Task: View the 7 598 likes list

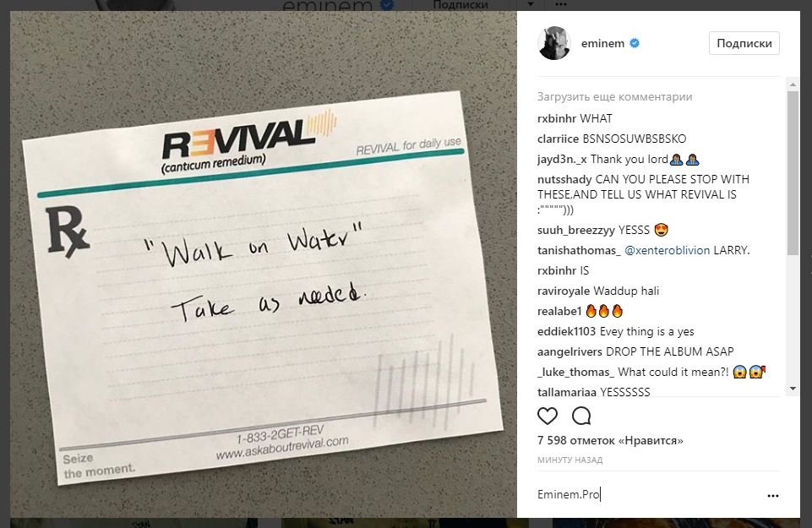Action: tap(610, 440)
